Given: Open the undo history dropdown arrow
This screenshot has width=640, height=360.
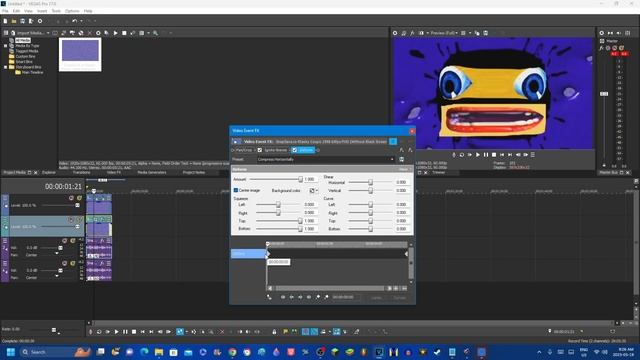Looking at the screenshot, I should (x=81, y=21).
